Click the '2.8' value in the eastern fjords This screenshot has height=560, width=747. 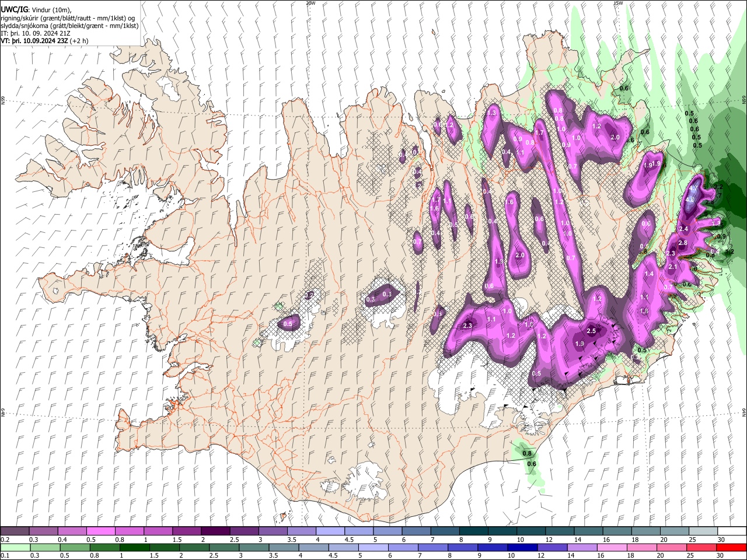pyautogui.click(x=683, y=243)
